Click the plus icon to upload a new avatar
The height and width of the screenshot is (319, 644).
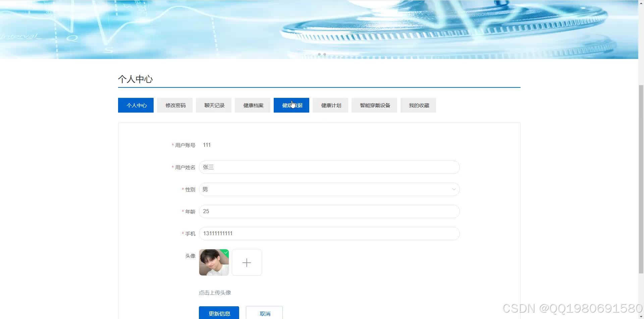[247, 262]
